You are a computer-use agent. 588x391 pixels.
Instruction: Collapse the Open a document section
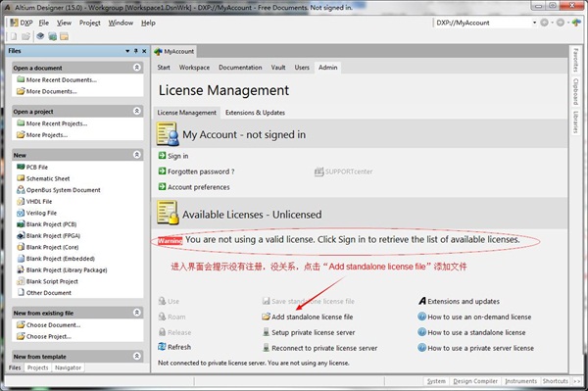137,68
